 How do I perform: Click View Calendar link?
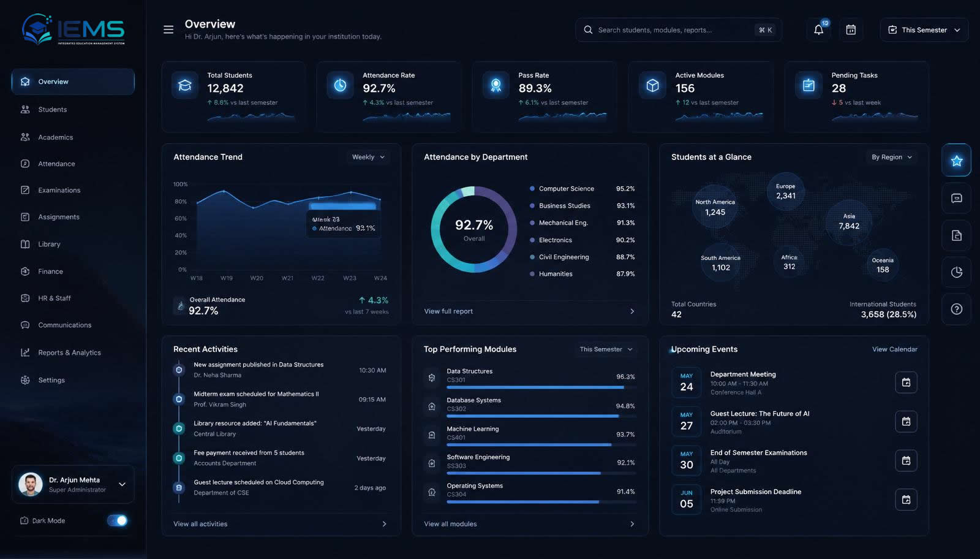pyautogui.click(x=894, y=349)
